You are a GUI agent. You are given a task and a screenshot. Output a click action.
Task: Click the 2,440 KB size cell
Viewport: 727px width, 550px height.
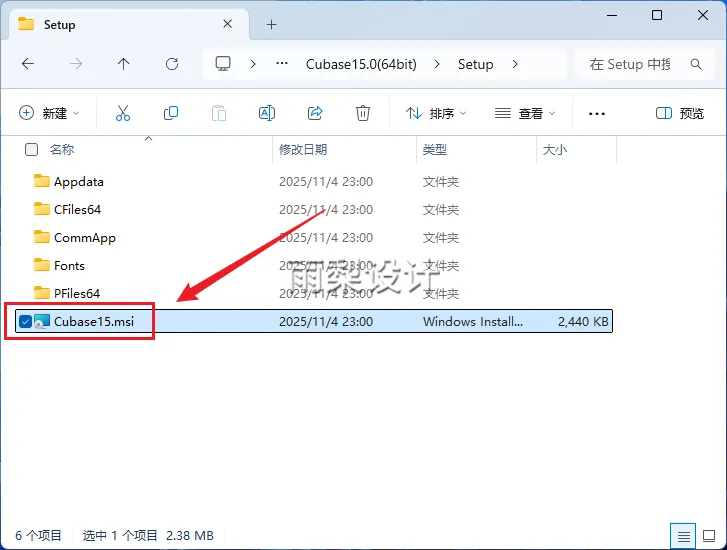click(583, 321)
